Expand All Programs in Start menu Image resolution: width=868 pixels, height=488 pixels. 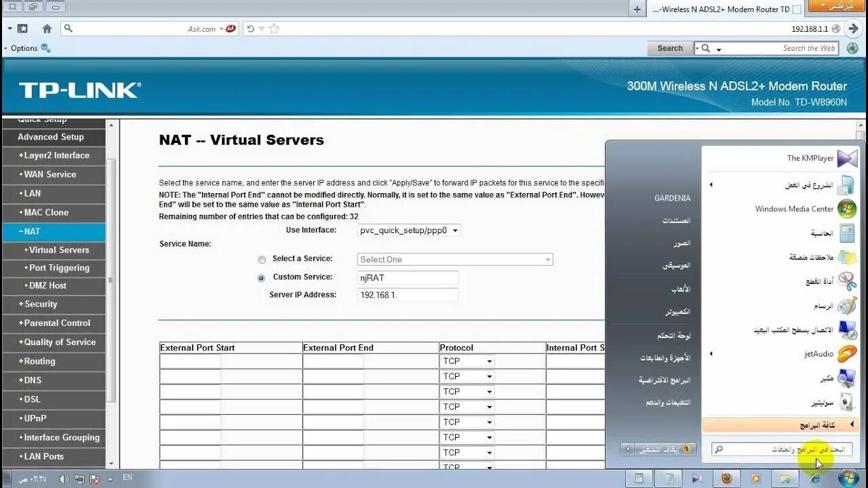pos(781,426)
